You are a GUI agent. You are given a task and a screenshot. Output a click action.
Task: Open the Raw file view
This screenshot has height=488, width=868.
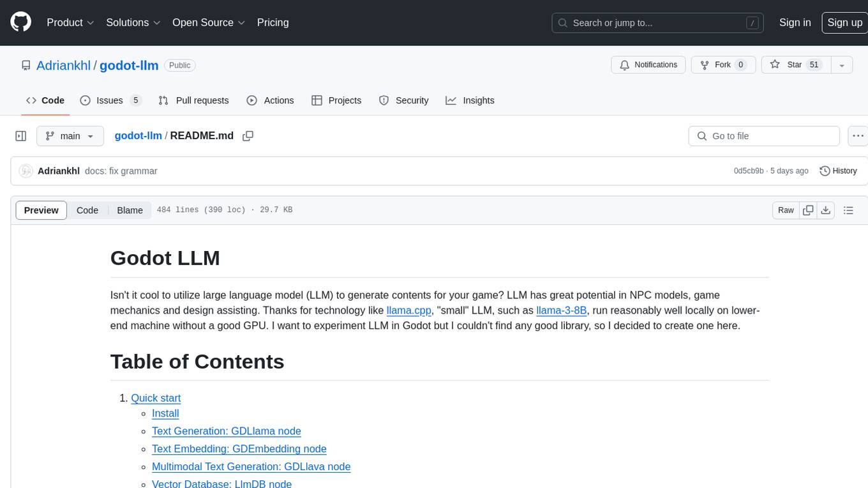[786, 210]
